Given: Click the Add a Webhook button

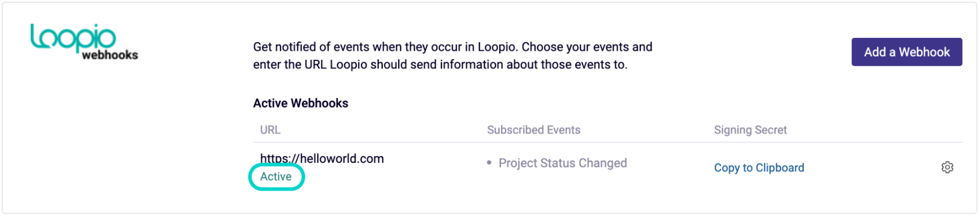Looking at the screenshot, I should click(906, 52).
